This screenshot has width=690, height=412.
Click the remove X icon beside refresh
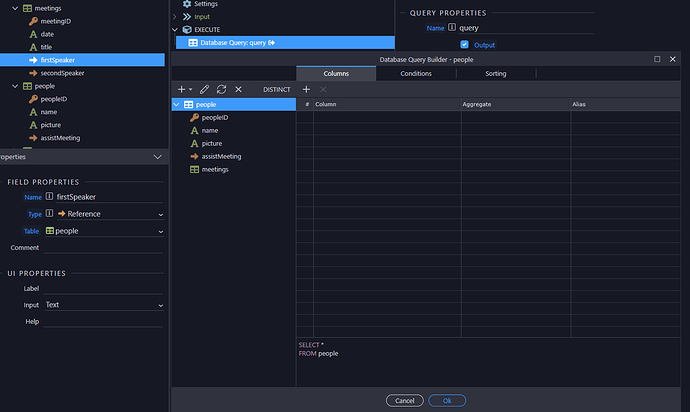tap(238, 89)
